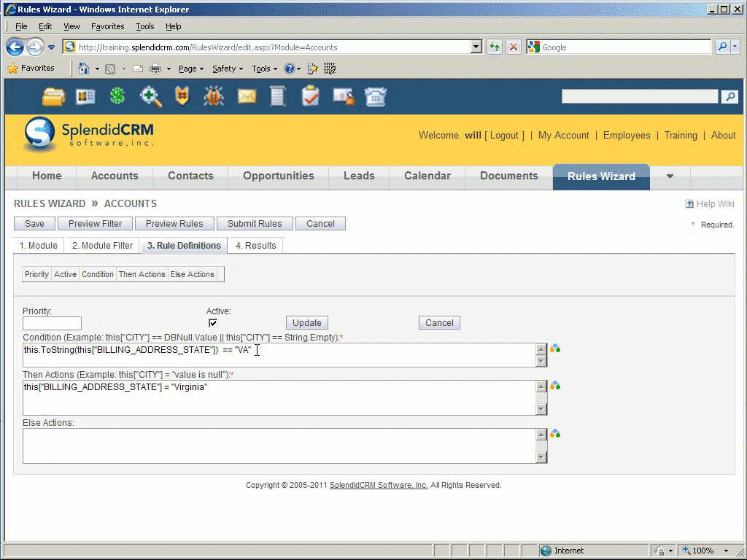
Task: Uncheck the Active checkbox
Action: pos(213,323)
